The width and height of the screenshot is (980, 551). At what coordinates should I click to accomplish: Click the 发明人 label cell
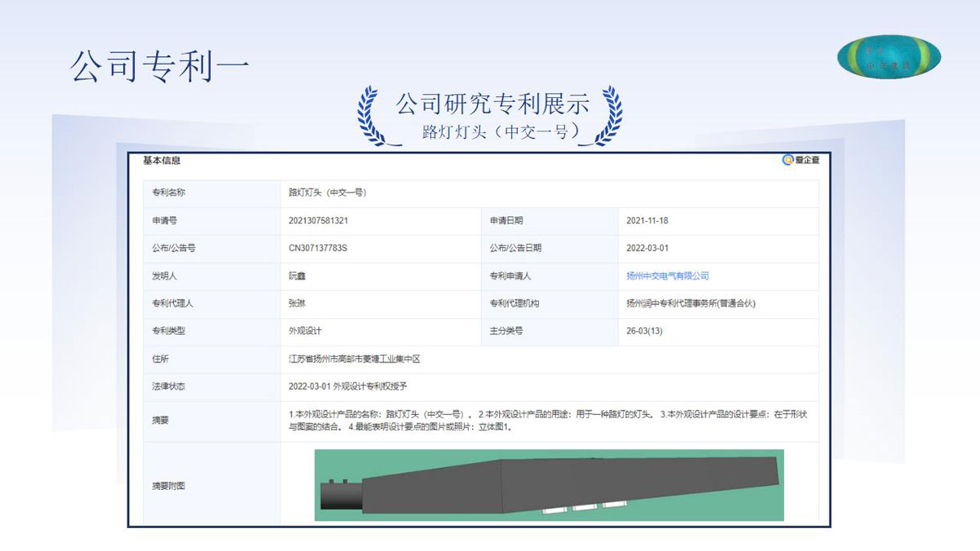212,276
